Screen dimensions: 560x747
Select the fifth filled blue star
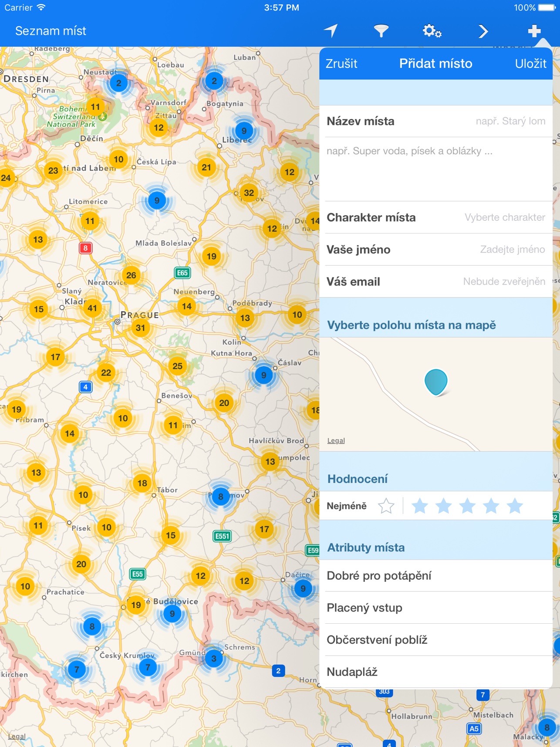click(x=515, y=506)
